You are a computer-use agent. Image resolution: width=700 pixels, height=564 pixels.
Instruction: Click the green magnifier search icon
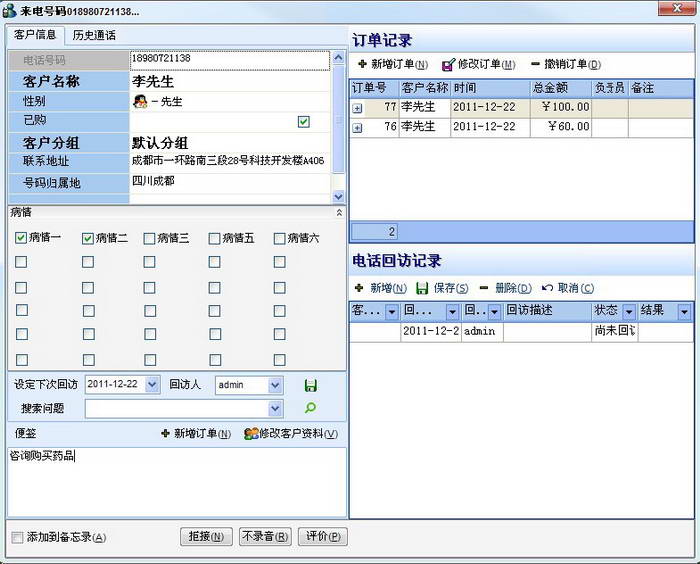[310, 407]
